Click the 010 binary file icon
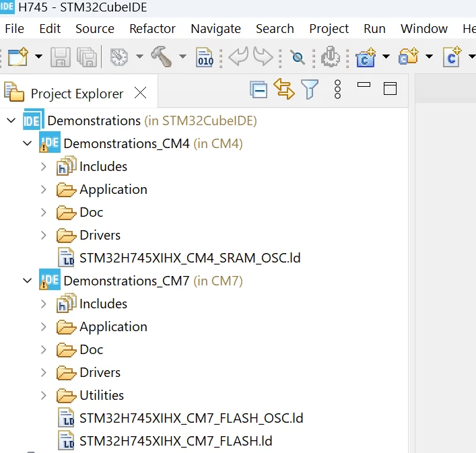 point(204,57)
